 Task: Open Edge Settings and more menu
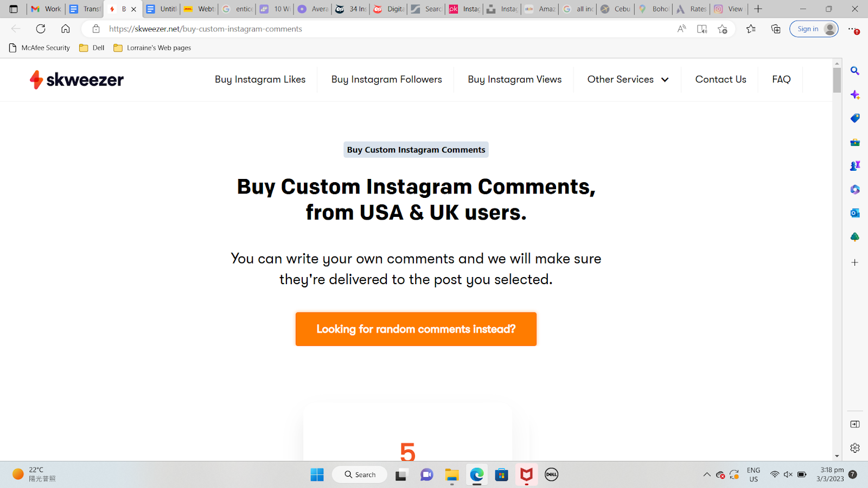pos(853,29)
